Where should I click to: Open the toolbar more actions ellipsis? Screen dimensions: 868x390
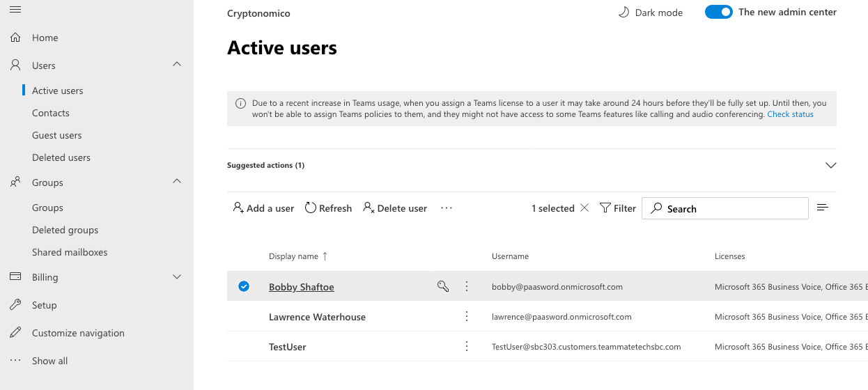447,208
